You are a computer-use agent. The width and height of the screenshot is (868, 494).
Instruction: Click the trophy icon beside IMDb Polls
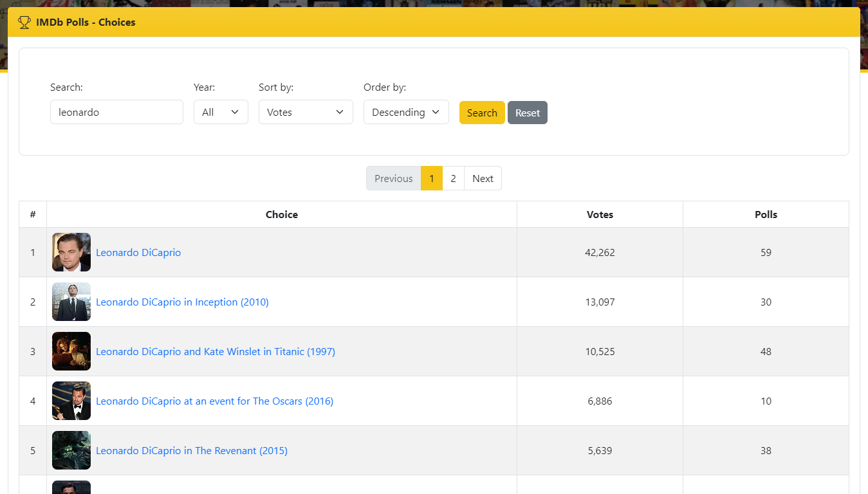click(24, 23)
